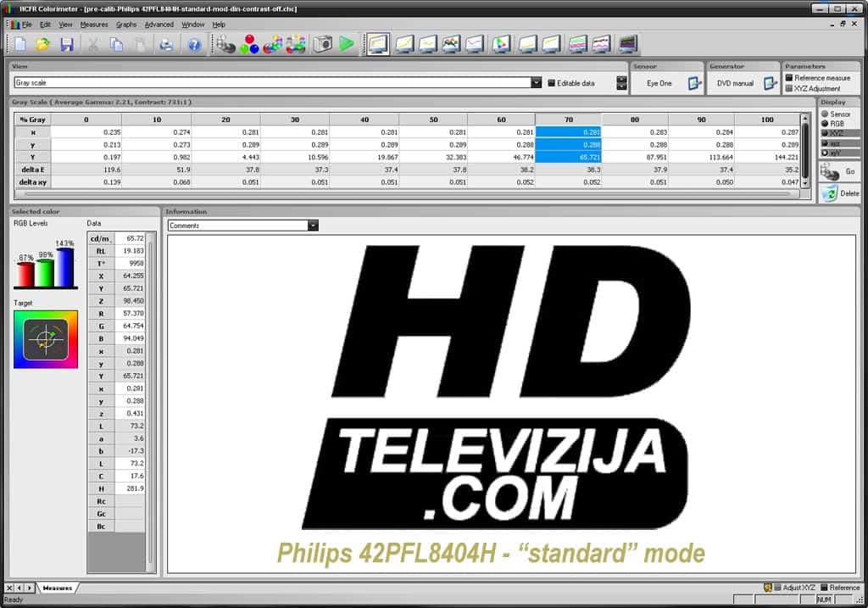This screenshot has width=868, height=608.
Task: Click the X beside the tab arrows
Action: (x=9, y=588)
